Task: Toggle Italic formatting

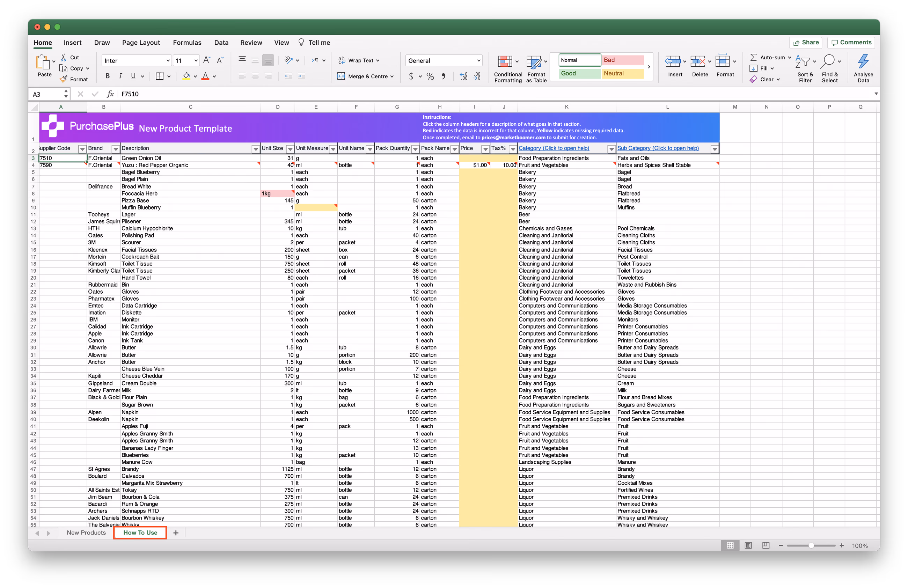Action: (x=120, y=76)
